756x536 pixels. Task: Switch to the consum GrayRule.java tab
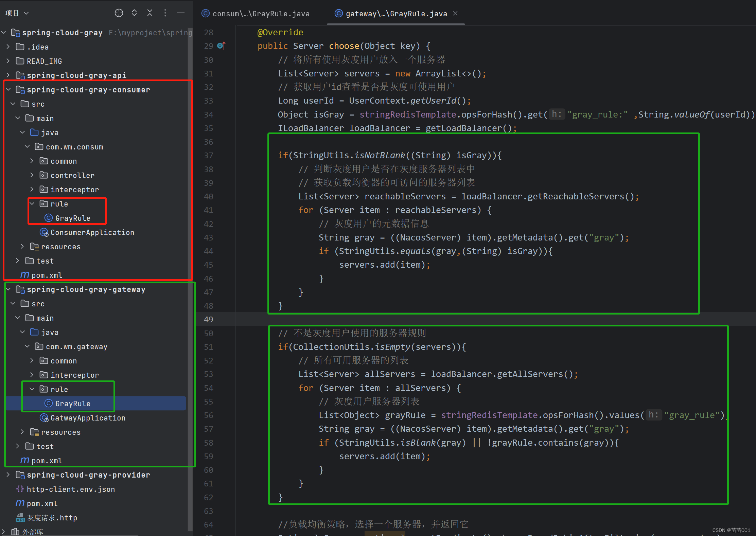[x=260, y=14]
